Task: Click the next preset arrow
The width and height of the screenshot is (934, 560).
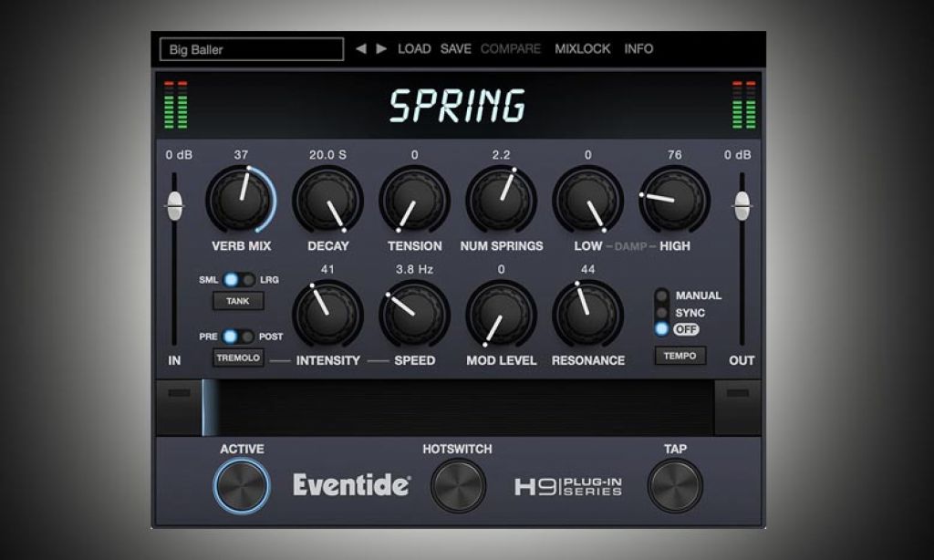Action: point(381,49)
